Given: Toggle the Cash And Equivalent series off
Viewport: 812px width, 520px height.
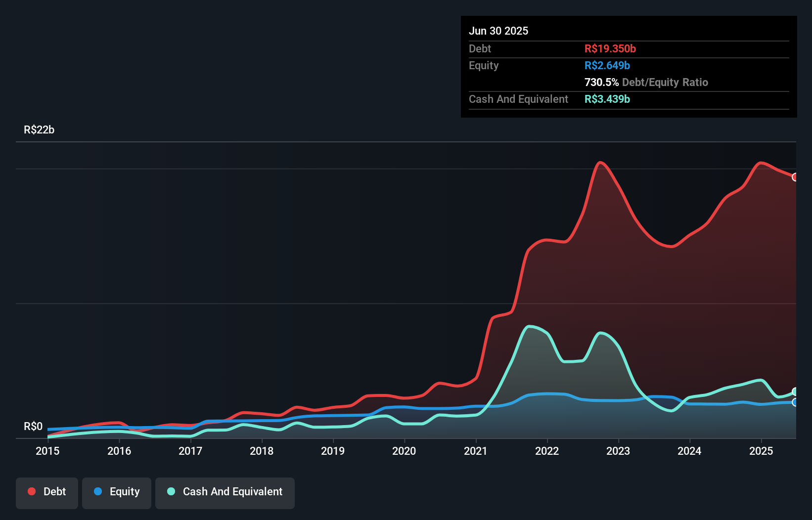Looking at the screenshot, I should (x=225, y=491).
